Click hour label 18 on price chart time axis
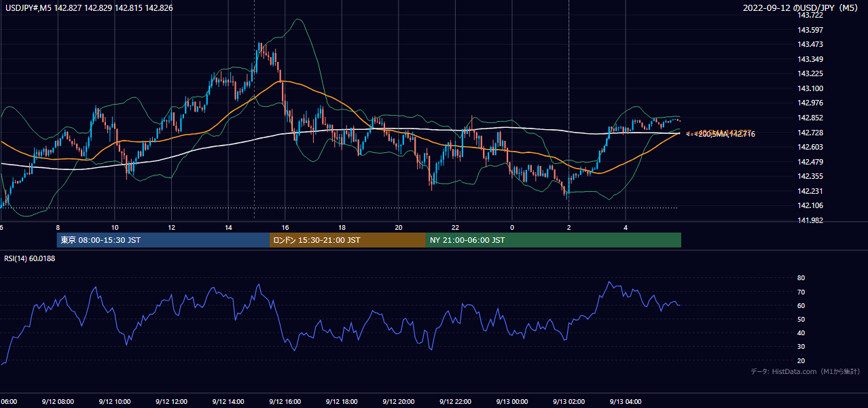The image size is (868, 408). 342,227
